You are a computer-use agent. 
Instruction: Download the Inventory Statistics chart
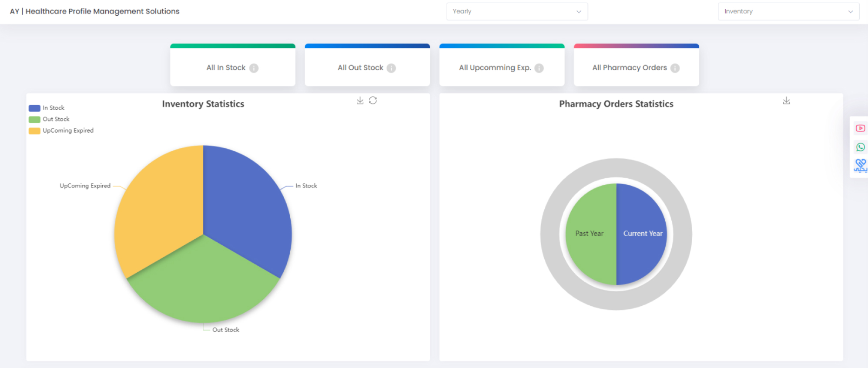[x=360, y=100]
